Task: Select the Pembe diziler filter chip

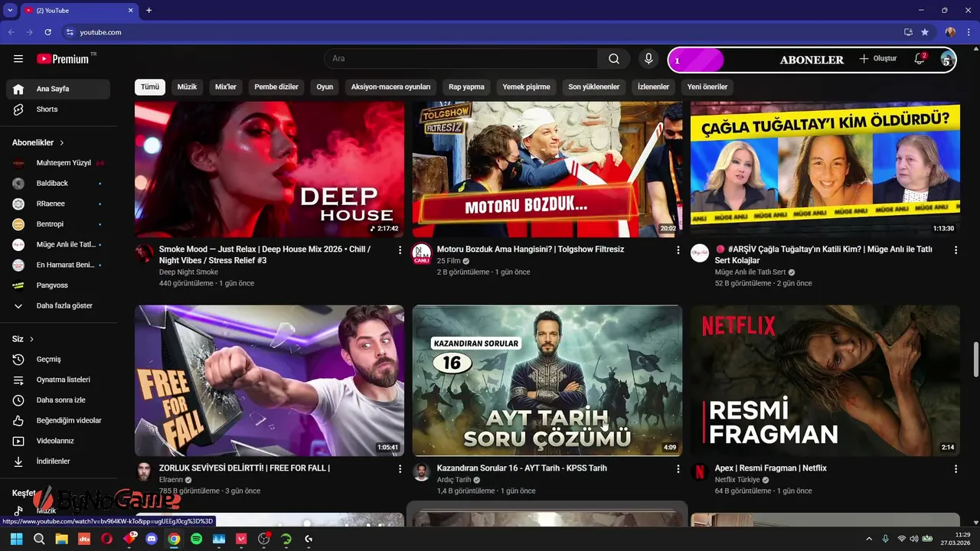Action: pos(276,86)
